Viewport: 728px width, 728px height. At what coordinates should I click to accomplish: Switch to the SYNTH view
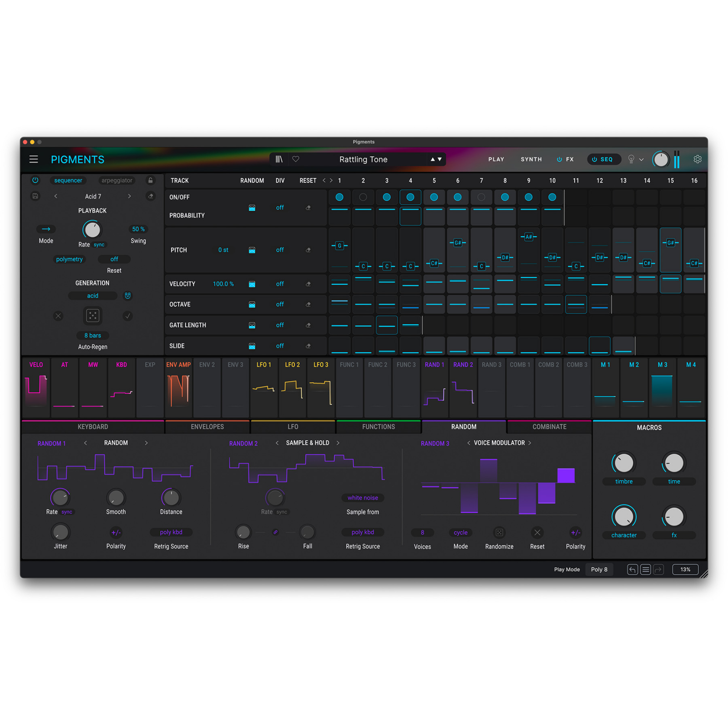point(531,159)
